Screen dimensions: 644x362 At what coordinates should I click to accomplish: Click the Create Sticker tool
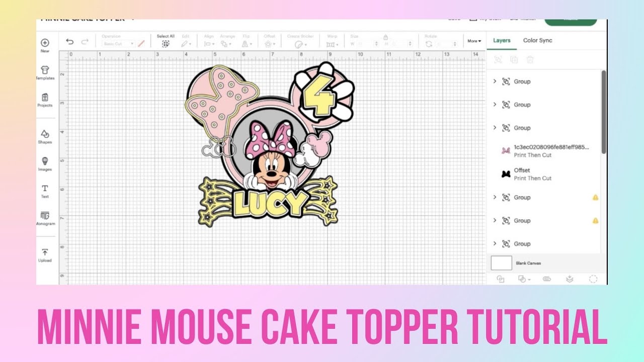pyautogui.click(x=300, y=41)
